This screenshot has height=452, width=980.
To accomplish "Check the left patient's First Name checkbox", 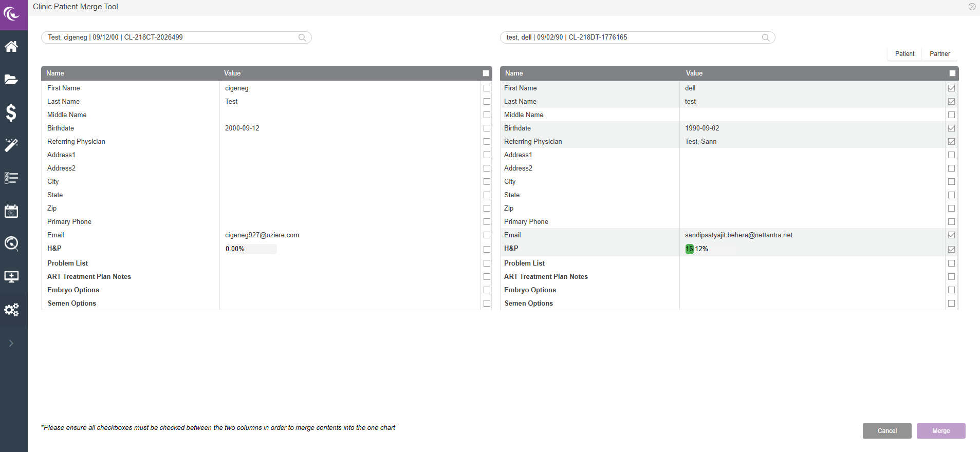I will pyautogui.click(x=487, y=88).
